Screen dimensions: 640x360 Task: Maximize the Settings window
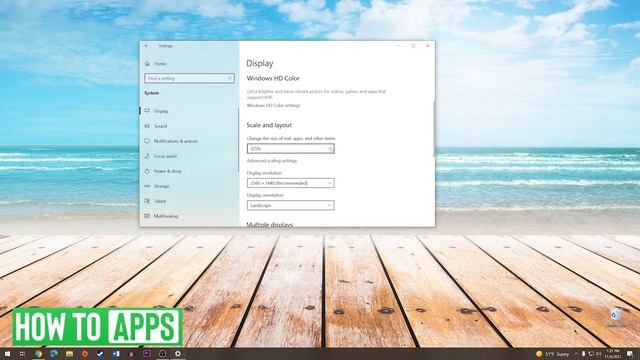[x=413, y=46]
